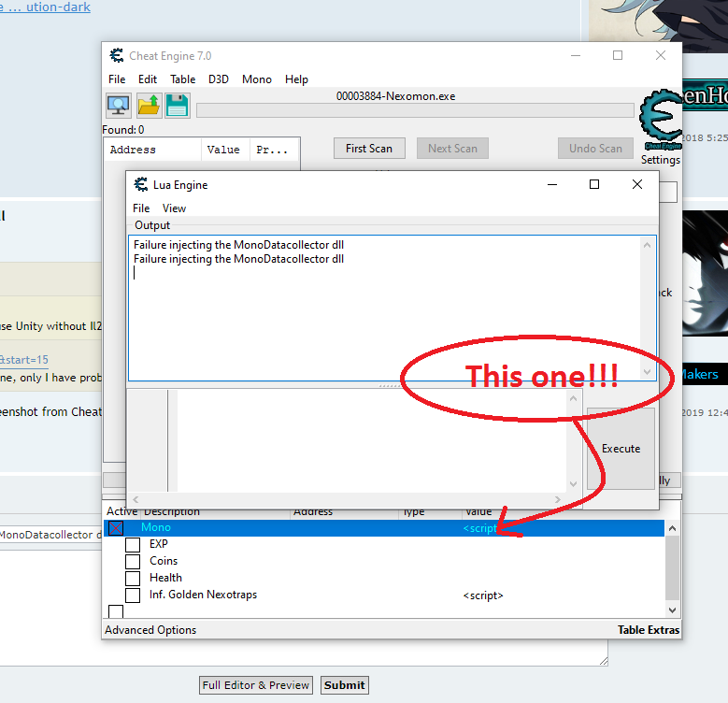Click the open folder toolbar icon
The height and width of the screenshot is (703, 728).
(149, 106)
